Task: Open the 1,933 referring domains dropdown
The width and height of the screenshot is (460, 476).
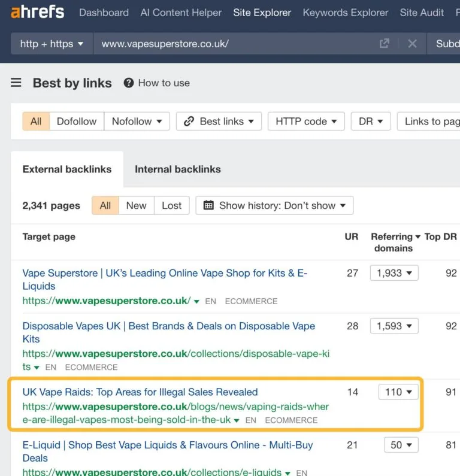Action: (394, 273)
